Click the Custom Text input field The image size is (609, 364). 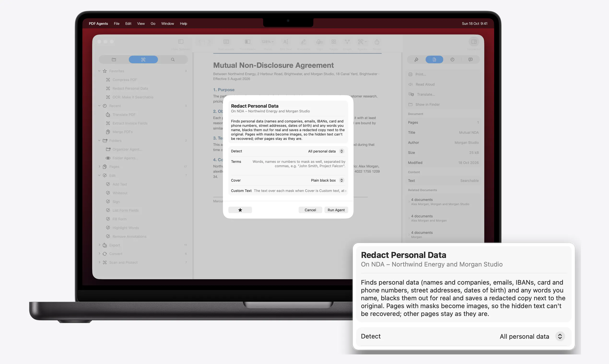pos(300,191)
